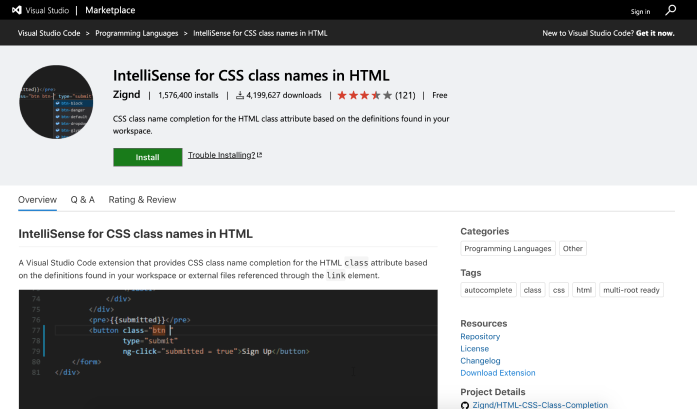697x409 pixels.
Task: Open the search magnifier icon
Action: 670,10
